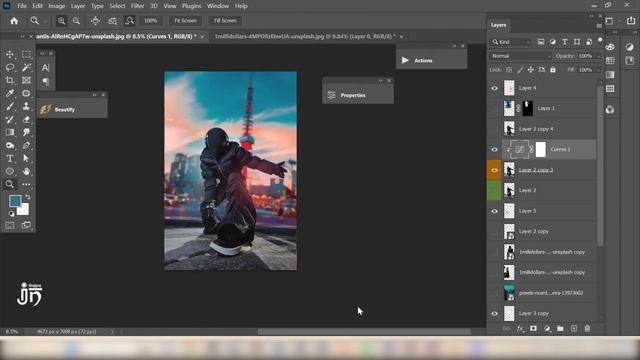The height and width of the screenshot is (360, 640).
Task: Select the Clone Stamp tool
Action: point(26,106)
